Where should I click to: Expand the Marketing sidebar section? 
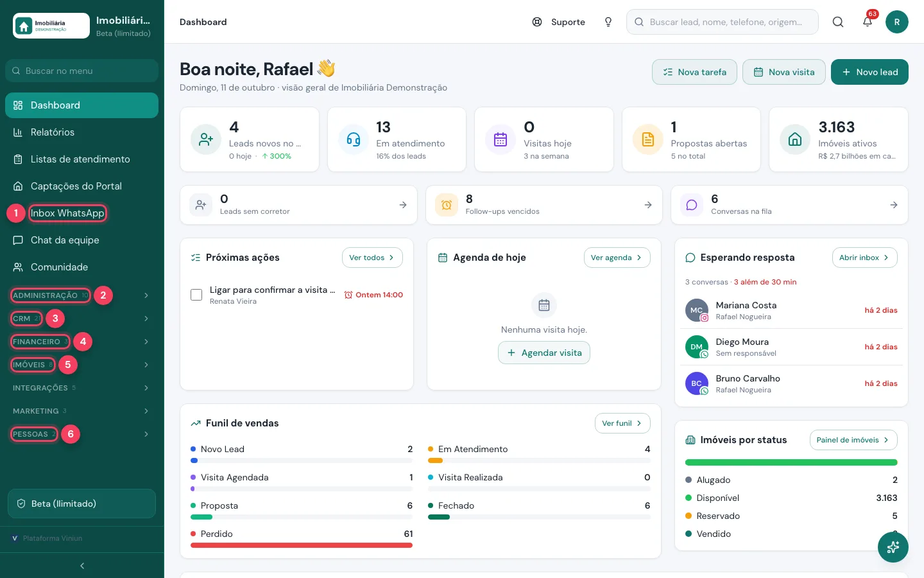(x=82, y=411)
